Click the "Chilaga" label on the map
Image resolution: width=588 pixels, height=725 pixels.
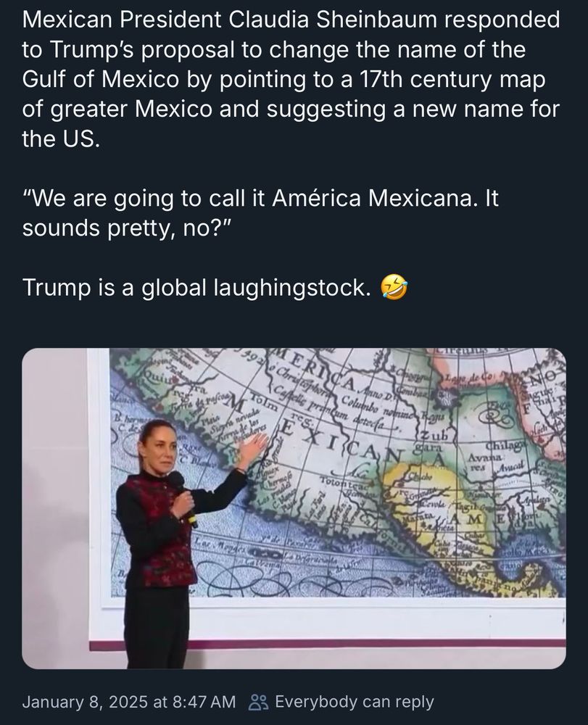click(508, 445)
